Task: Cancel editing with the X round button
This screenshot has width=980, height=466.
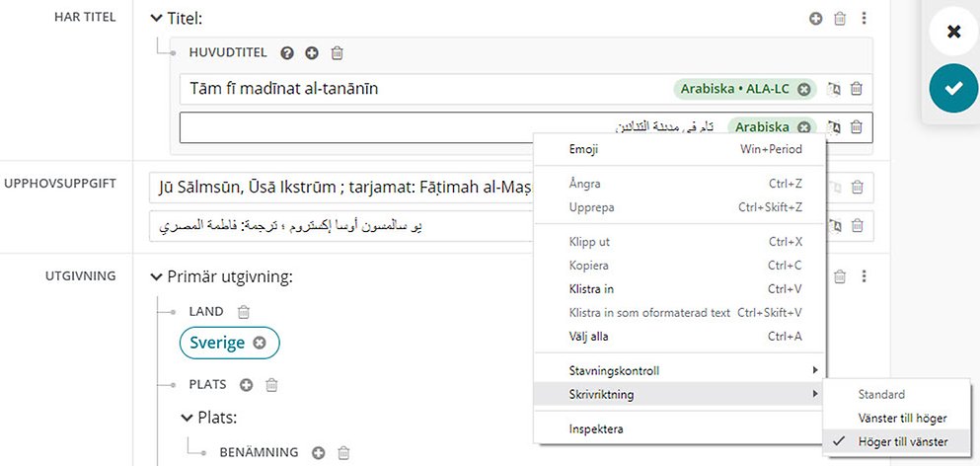Action: [953, 32]
